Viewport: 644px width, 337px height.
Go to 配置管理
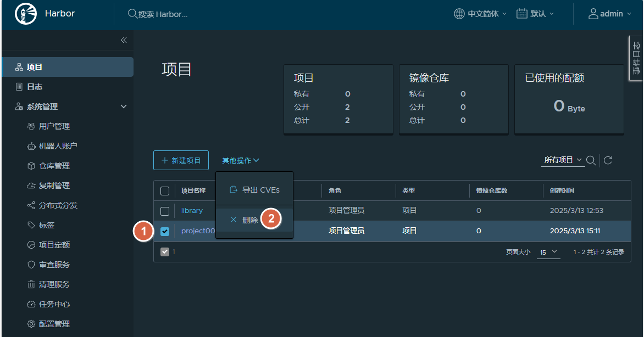click(x=54, y=324)
